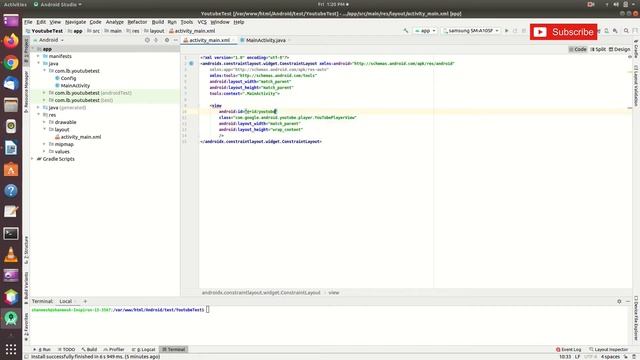
Task: Open the Layout Inspector button
Action: click(609, 349)
